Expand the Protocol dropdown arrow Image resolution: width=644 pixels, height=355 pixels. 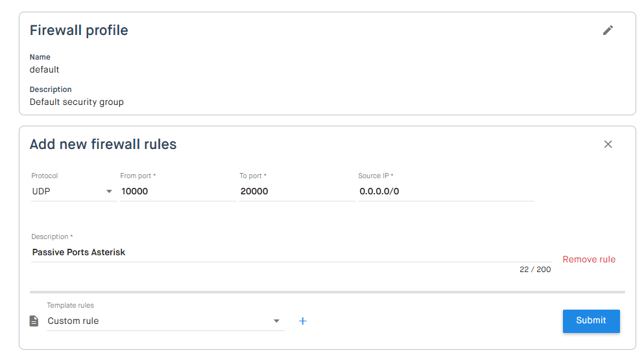pos(109,191)
